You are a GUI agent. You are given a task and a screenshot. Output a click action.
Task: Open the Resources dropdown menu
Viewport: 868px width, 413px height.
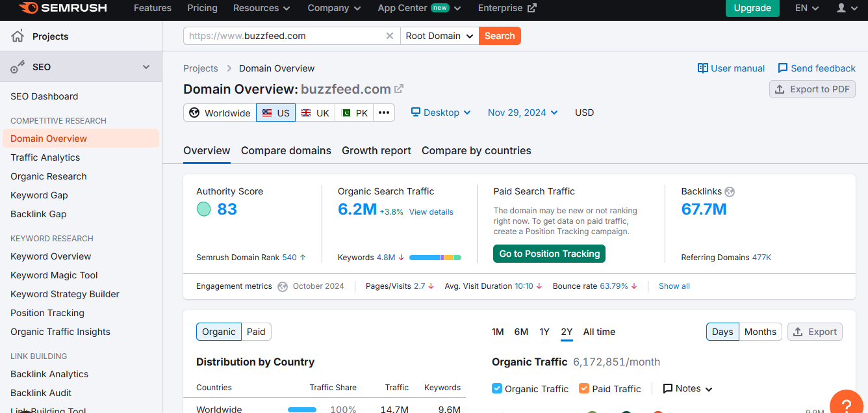pos(261,8)
